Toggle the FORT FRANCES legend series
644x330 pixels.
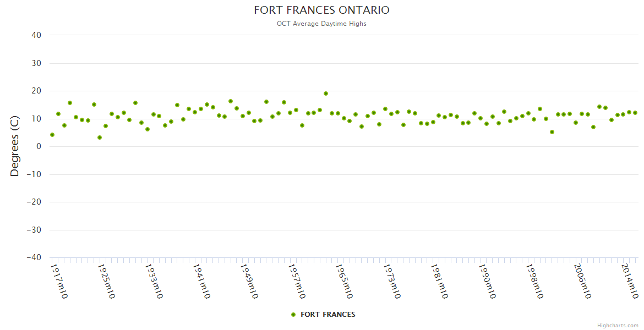click(x=328, y=315)
